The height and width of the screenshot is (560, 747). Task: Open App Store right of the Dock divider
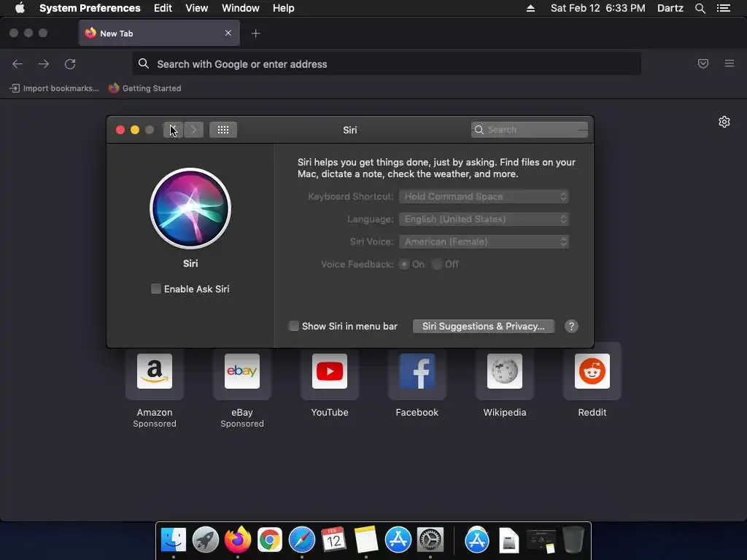pos(477,540)
